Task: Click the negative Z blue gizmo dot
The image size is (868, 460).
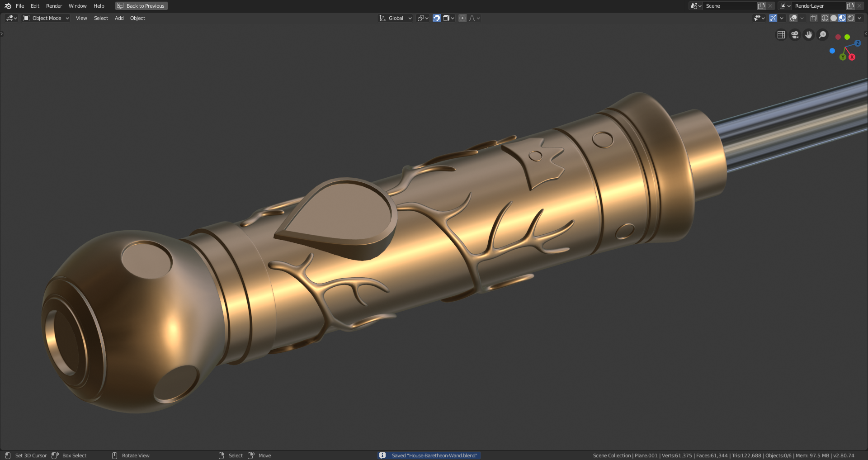Action: [832, 51]
